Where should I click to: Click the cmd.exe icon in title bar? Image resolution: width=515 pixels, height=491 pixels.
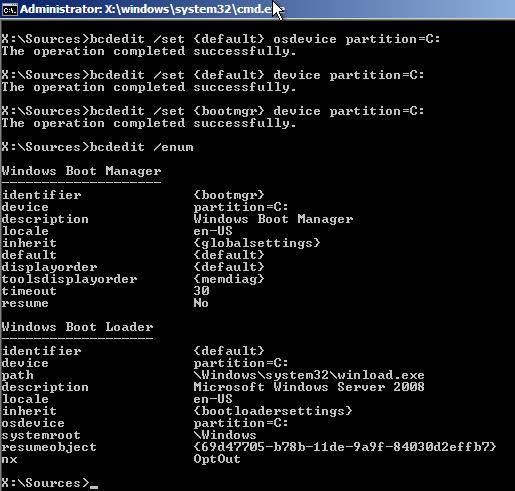pyautogui.click(x=9, y=9)
